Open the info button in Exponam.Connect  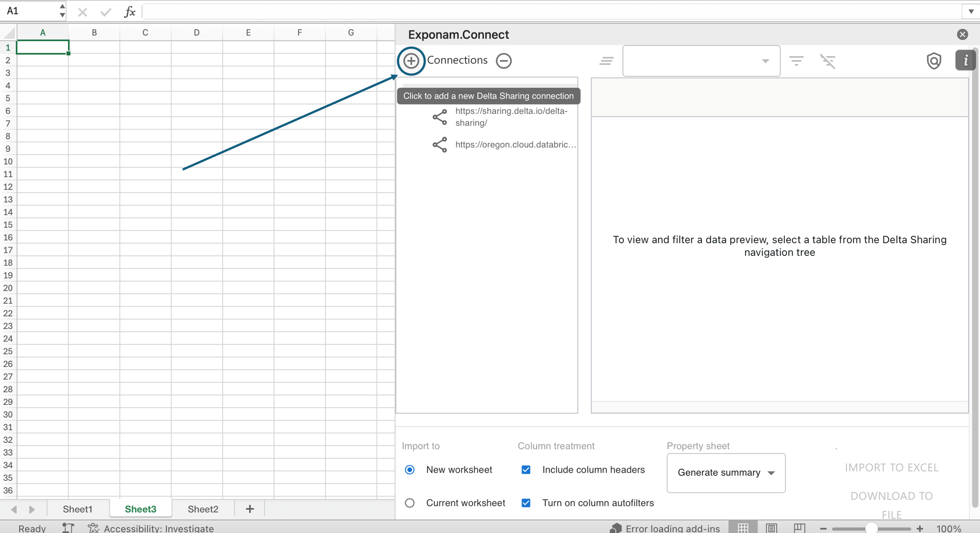(x=965, y=60)
